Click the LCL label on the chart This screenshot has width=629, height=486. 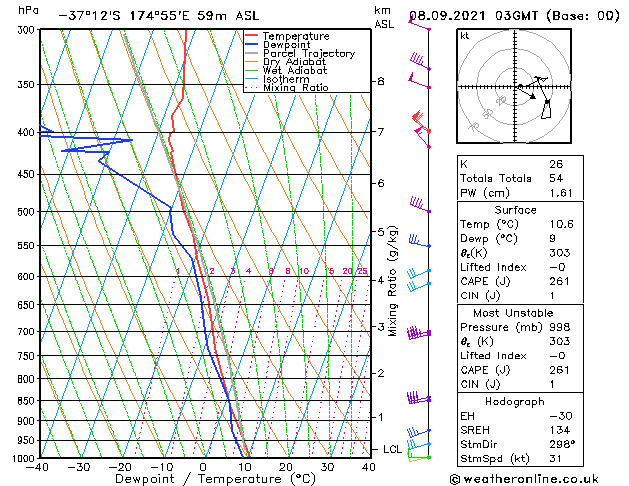[392, 450]
